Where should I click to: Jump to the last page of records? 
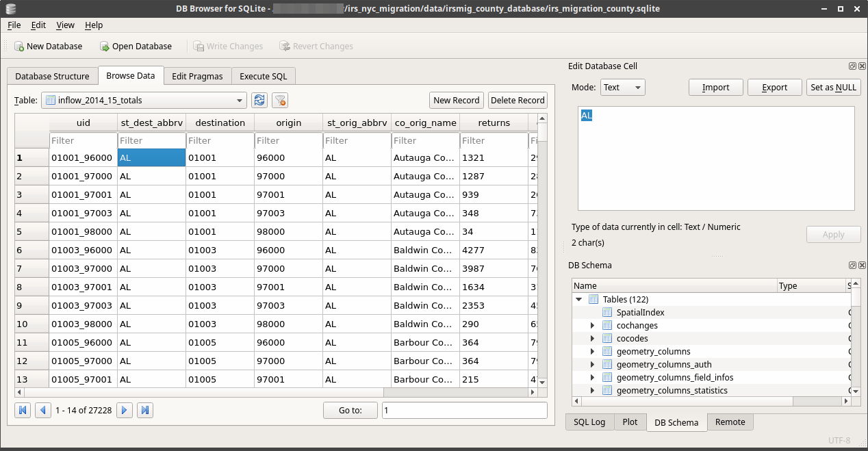tap(144, 409)
